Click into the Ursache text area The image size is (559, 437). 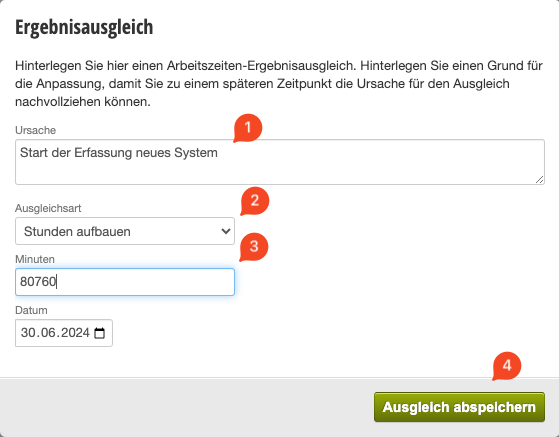[280, 162]
